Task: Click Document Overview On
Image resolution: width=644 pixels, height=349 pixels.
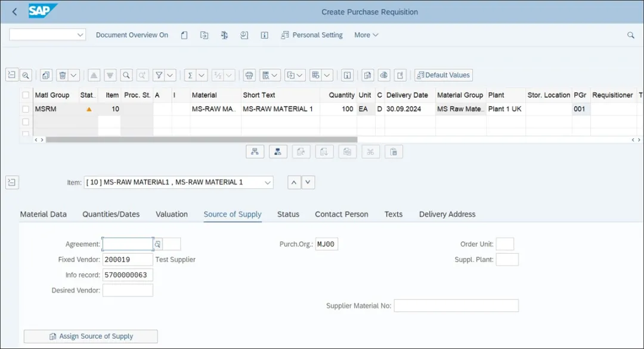Action: pos(132,35)
